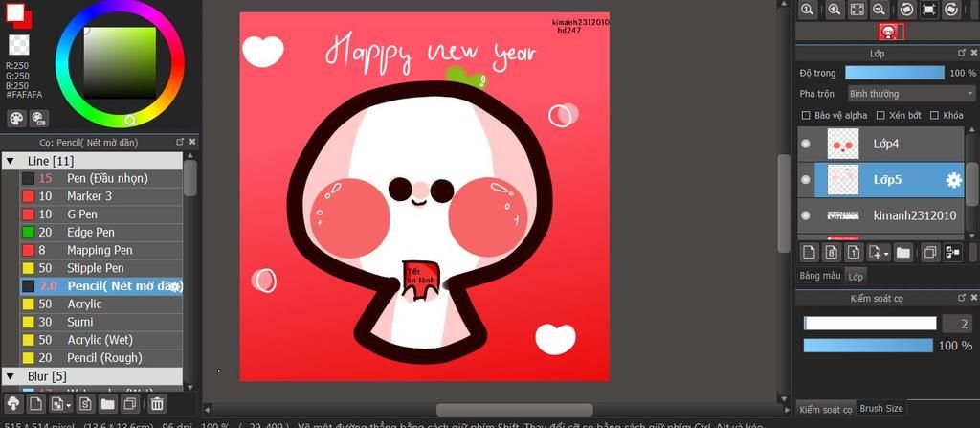Image resolution: width=980 pixels, height=428 pixels.
Task: Select the red background color swatch
Action: click(x=27, y=22)
